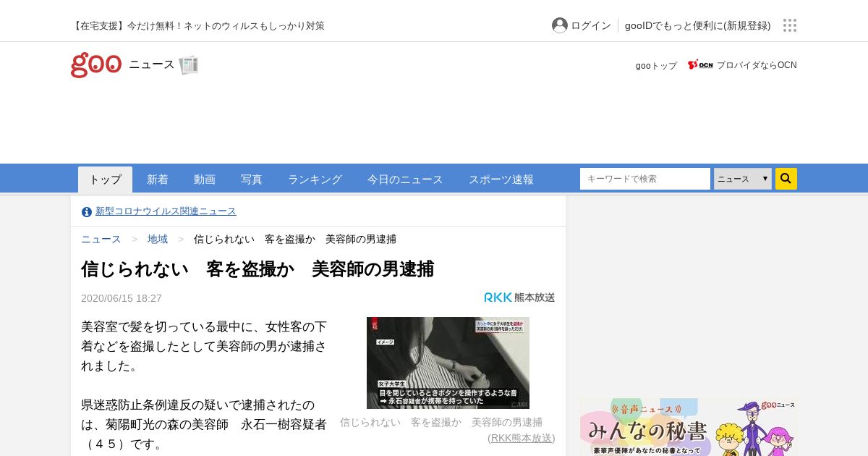This screenshot has width=868, height=456.
Task: Click the みんなの秘書 banner
Action: (689, 427)
